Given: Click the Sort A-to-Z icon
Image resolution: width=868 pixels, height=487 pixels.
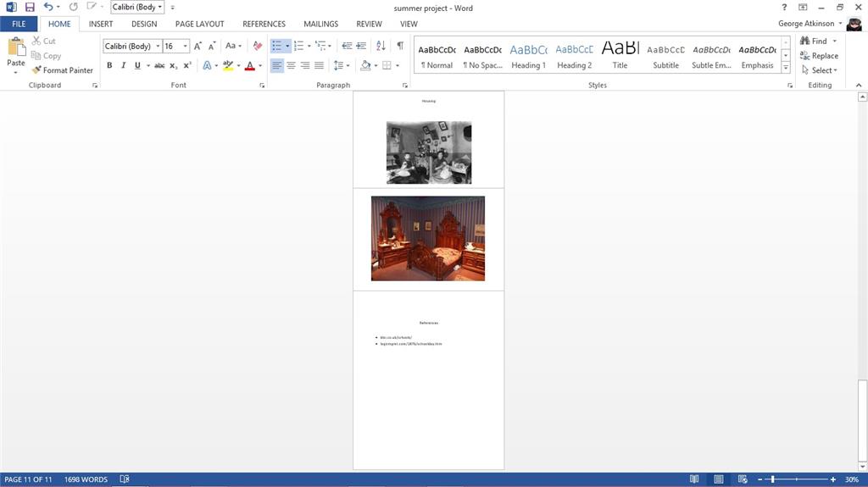Looking at the screenshot, I should (381, 46).
